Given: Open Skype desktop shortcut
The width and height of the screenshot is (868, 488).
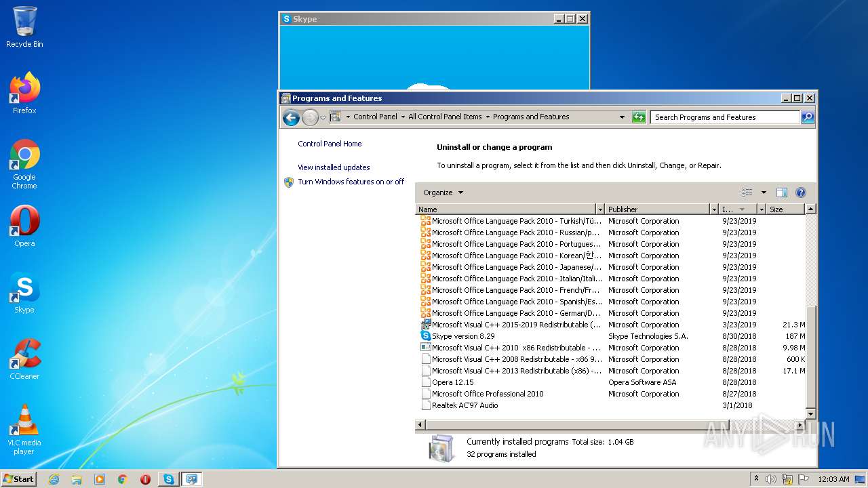Looking at the screenshot, I should point(24,292).
